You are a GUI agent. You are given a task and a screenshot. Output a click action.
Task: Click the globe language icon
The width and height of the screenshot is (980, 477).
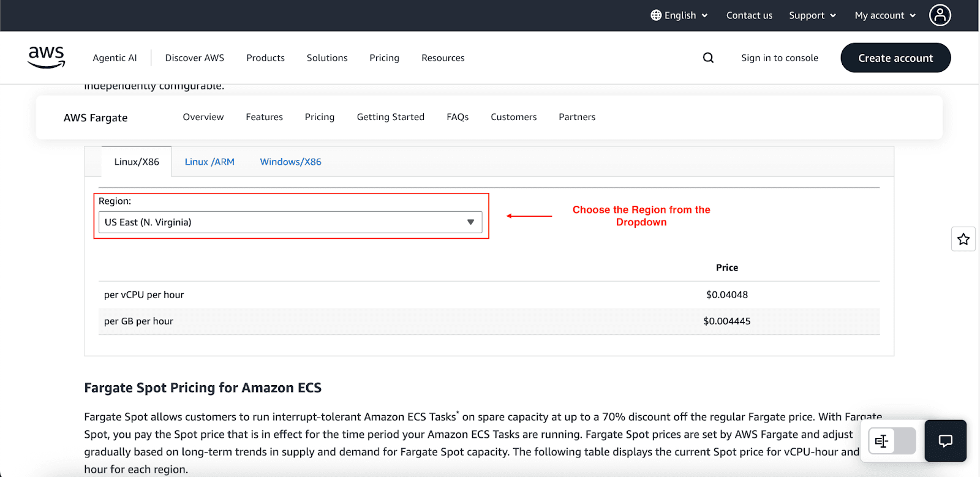tap(656, 15)
